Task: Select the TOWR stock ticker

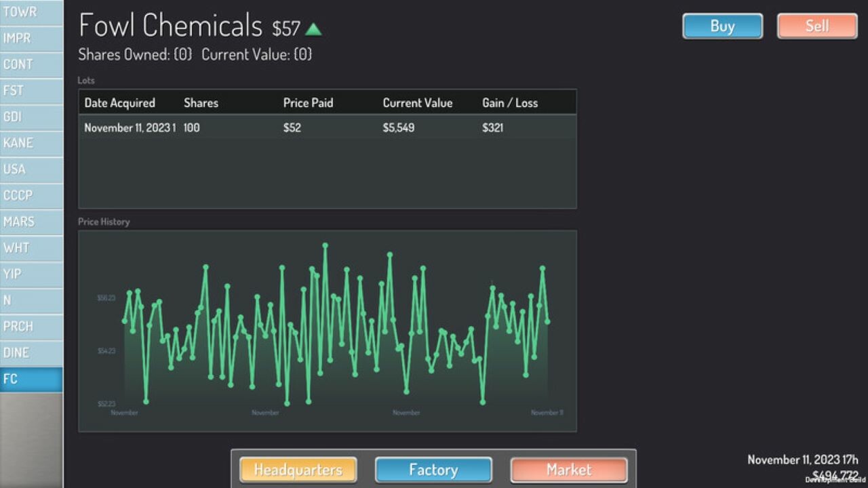Action: (31, 12)
